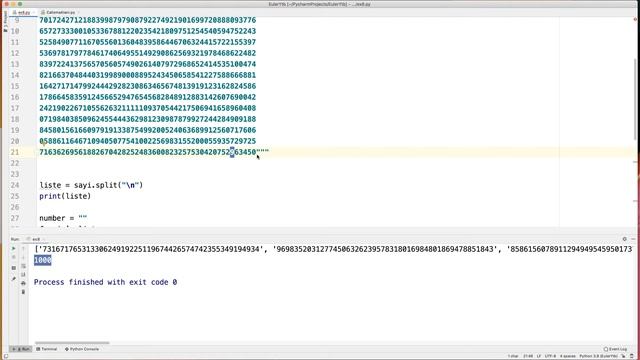Click 'Process finished with exit code 0' text
This screenshot has width=640, height=360.
pyautogui.click(x=106, y=282)
